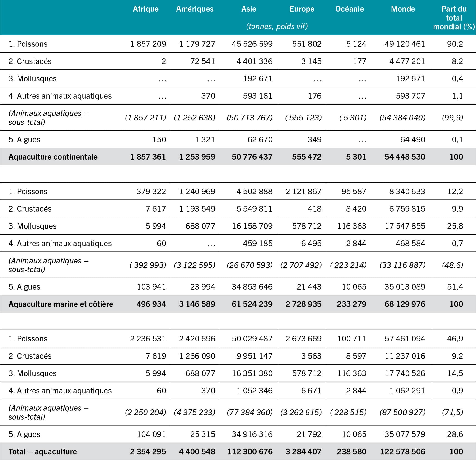Click the value 379 322
Screen dimensions: 476x460
coord(151,191)
